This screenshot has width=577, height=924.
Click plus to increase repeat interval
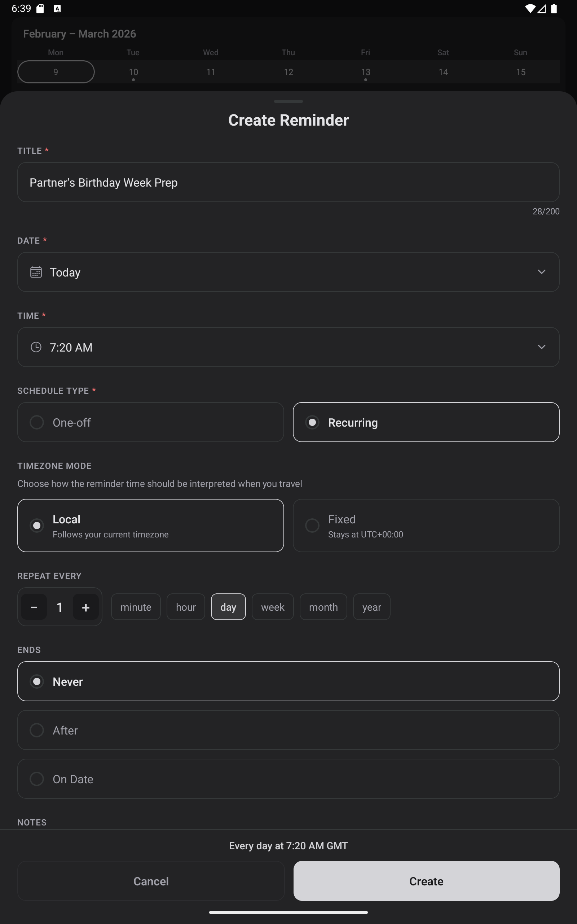86,607
